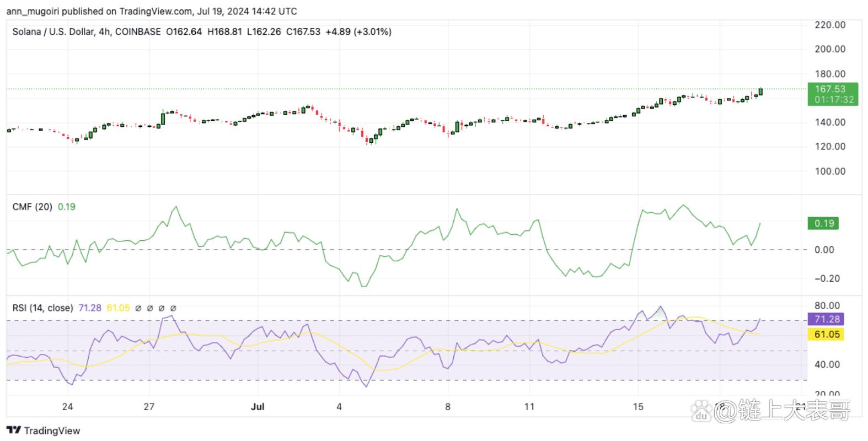Click the RSI (14, close) indicator label

pyautogui.click(x=42, y=308)
